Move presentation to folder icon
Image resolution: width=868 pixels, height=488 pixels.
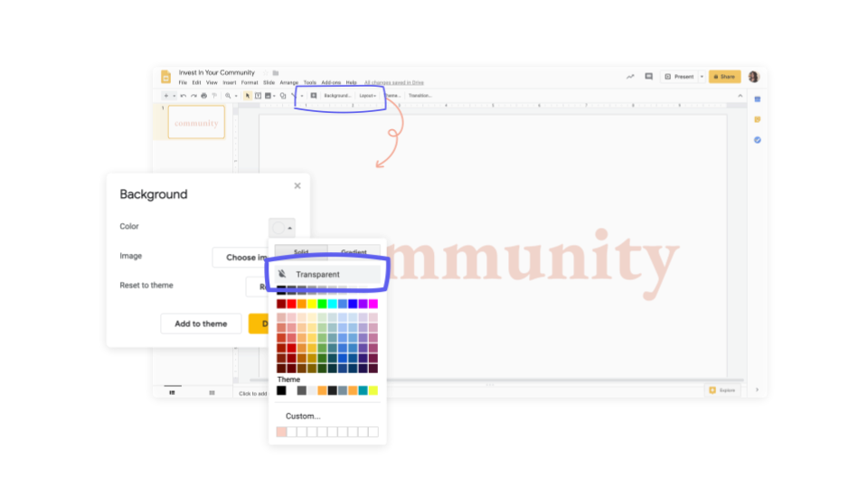pyautogui.click(x=276, y=72)
